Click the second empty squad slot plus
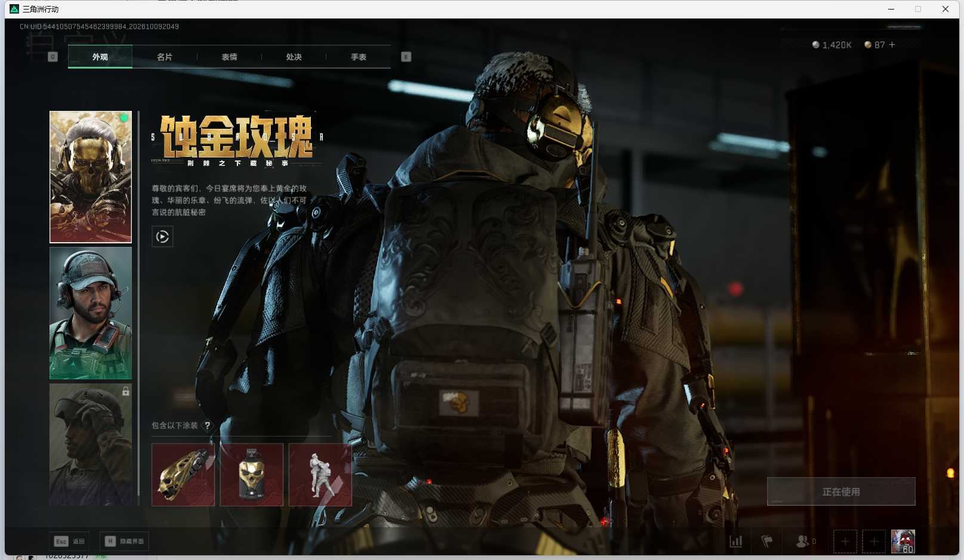Screen dimensions: 964x560 click(x=874, y=542)
